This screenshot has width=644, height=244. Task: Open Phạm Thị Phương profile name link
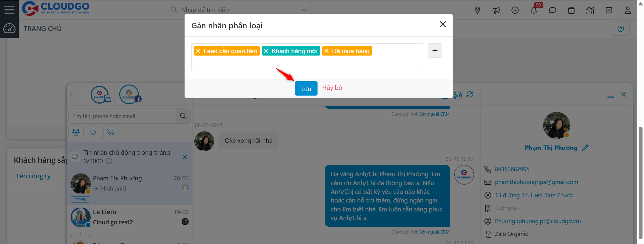pyautogui.click(x=551, y=148)
